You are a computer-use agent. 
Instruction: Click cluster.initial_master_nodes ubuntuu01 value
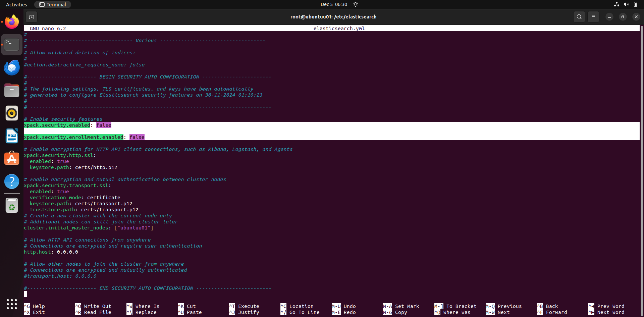pos(134,228)
